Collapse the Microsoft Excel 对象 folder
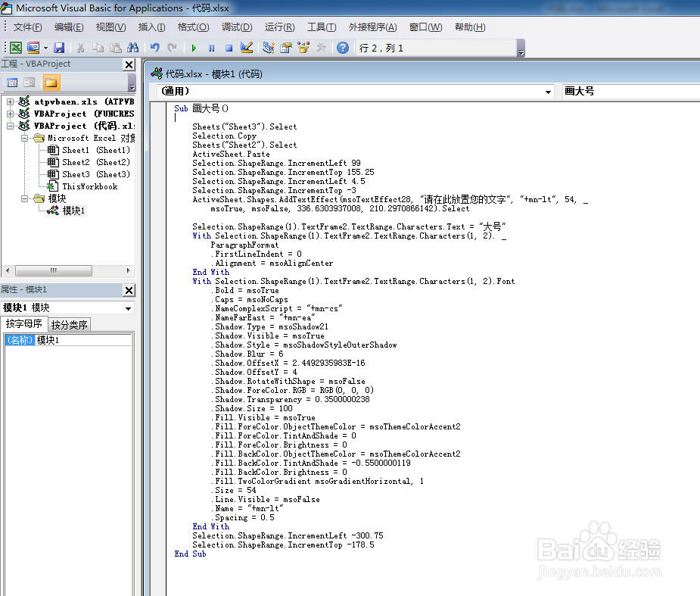The width and height of the screenshot is (700, 596). (x=24, y=138)
